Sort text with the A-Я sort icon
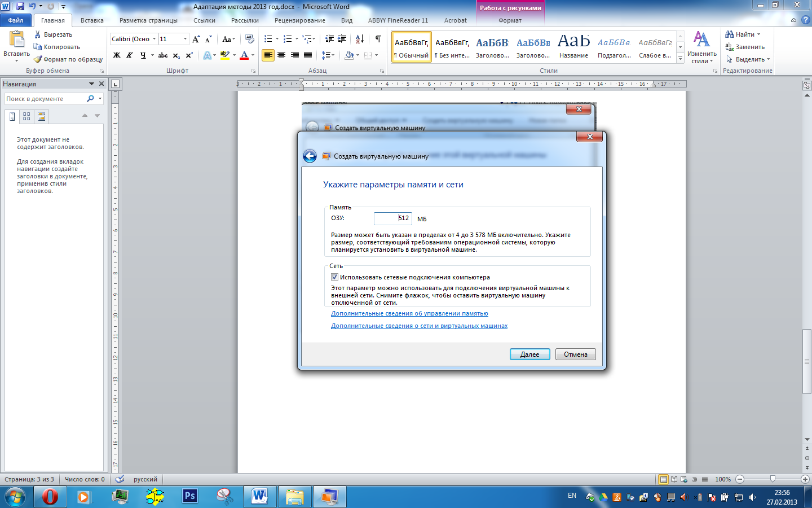This screenshot has width=812, height=508. pyautogui.click(x=359, y=39)
